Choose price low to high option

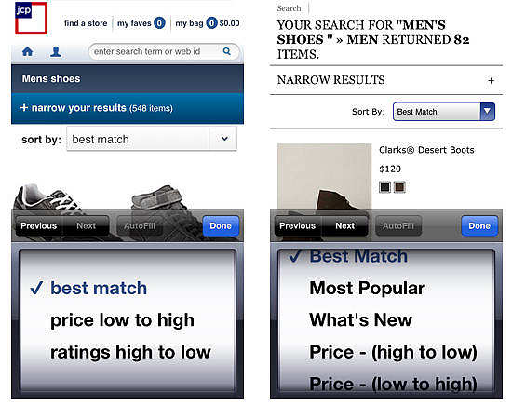click(122, 320)
